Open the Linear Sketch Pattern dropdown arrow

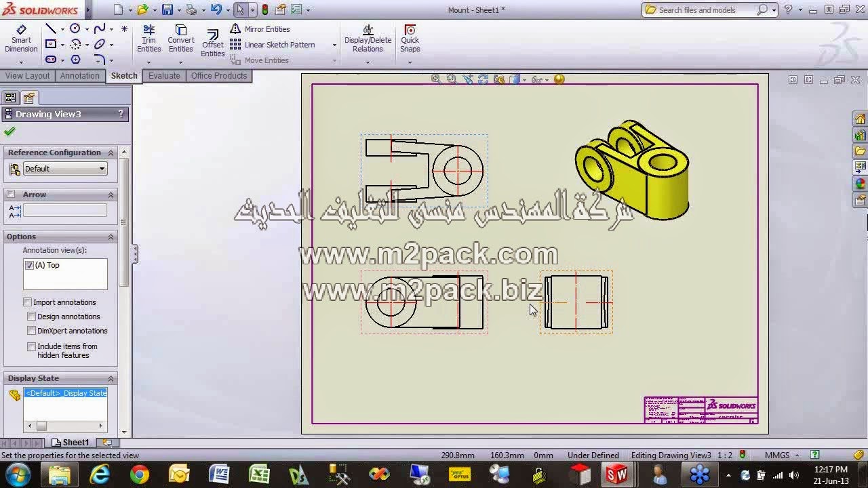click(x=334, y=45)
